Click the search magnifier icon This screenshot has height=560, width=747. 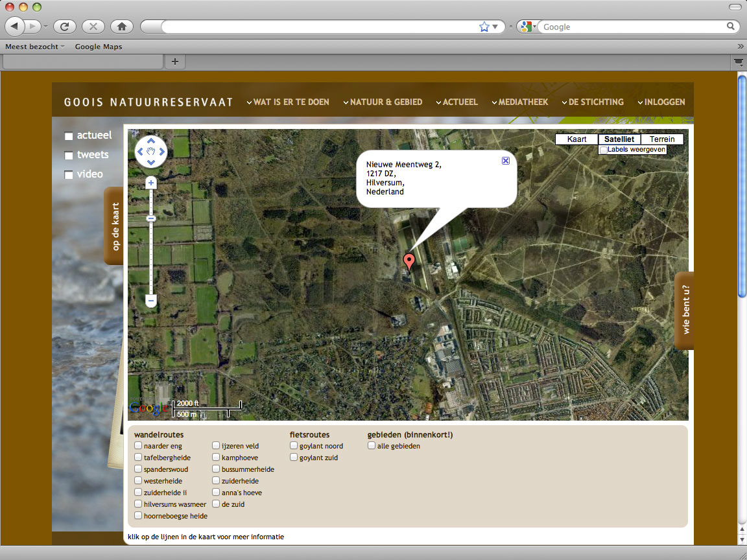(730, 27)
